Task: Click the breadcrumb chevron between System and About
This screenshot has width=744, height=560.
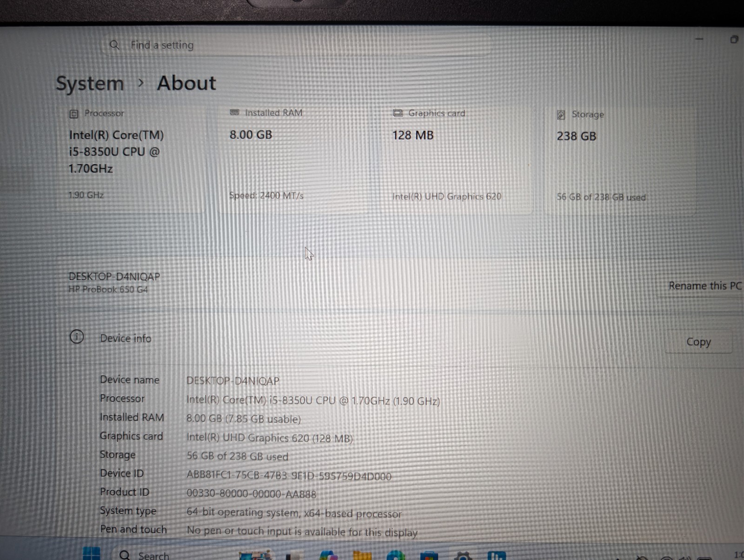Action: [141, 83]
